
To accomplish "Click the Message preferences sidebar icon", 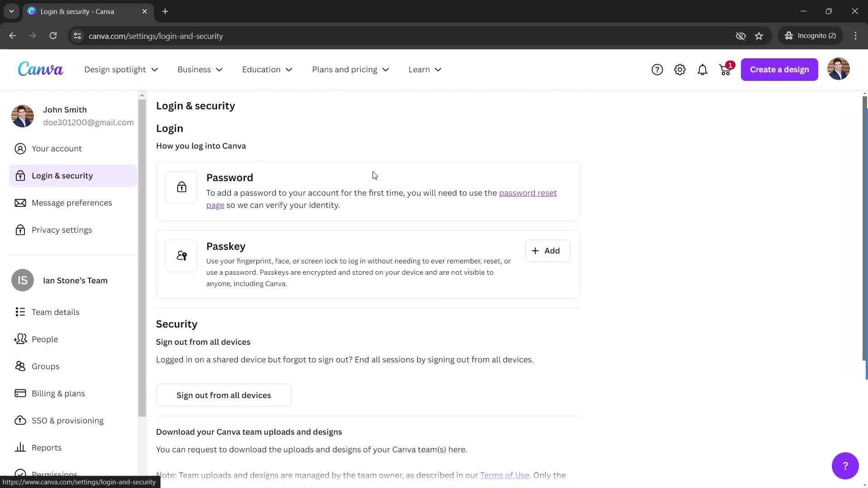I will (x=21, y=202).
